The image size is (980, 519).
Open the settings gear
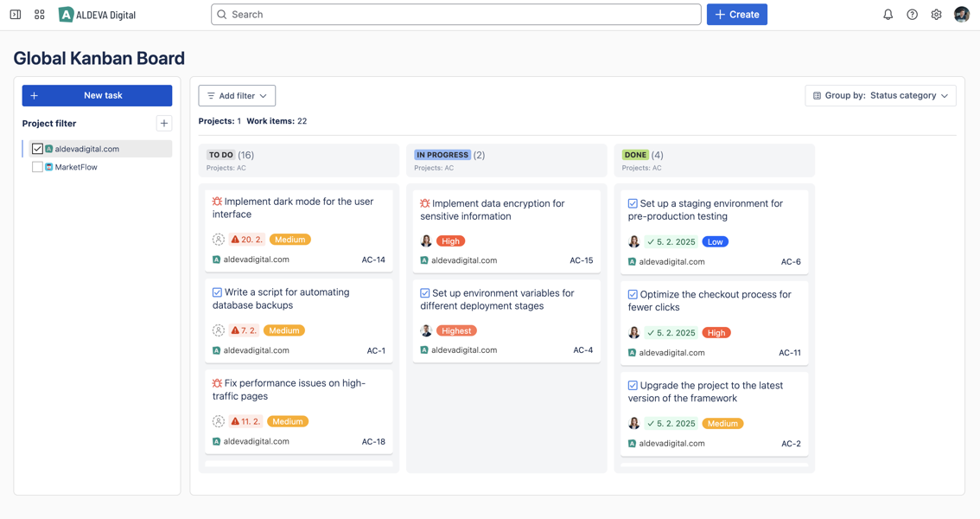click(936, 15)
